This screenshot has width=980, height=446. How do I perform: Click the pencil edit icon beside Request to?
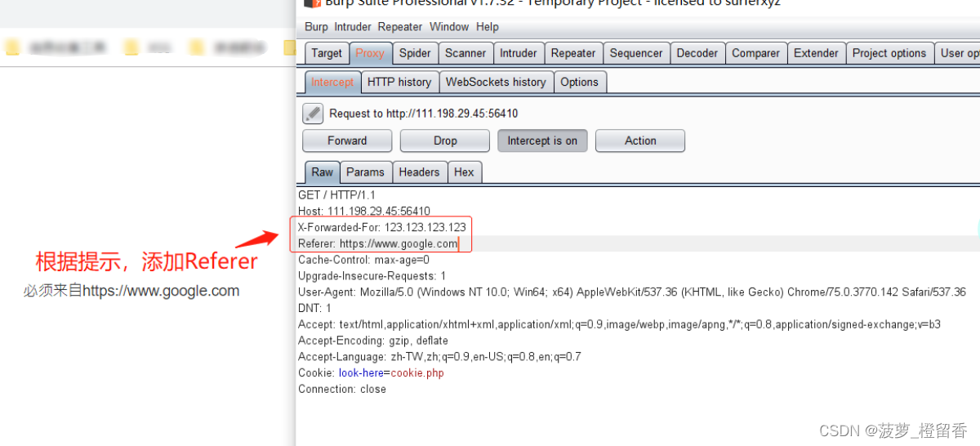(x=313, y=113)
